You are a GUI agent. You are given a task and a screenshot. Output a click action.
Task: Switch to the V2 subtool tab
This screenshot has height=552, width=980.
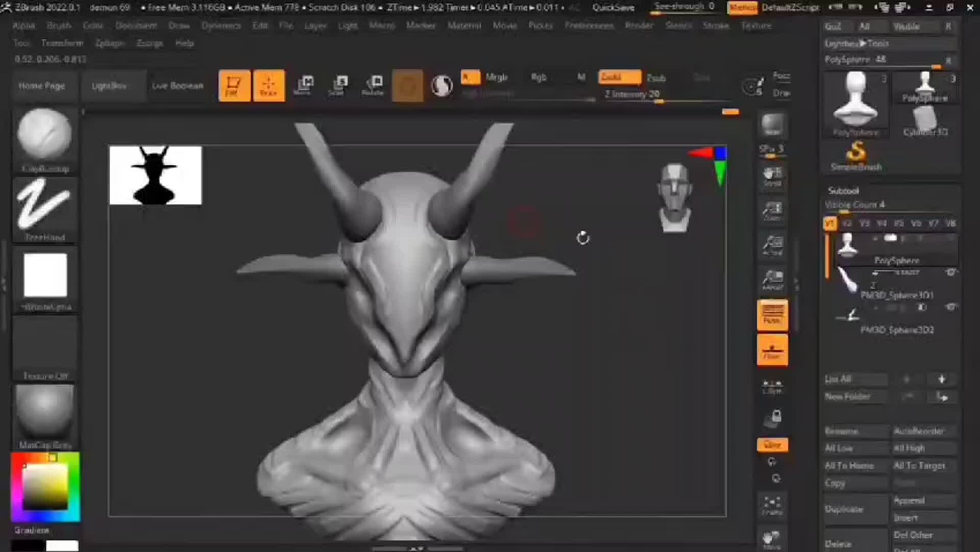tap(847, 223)
